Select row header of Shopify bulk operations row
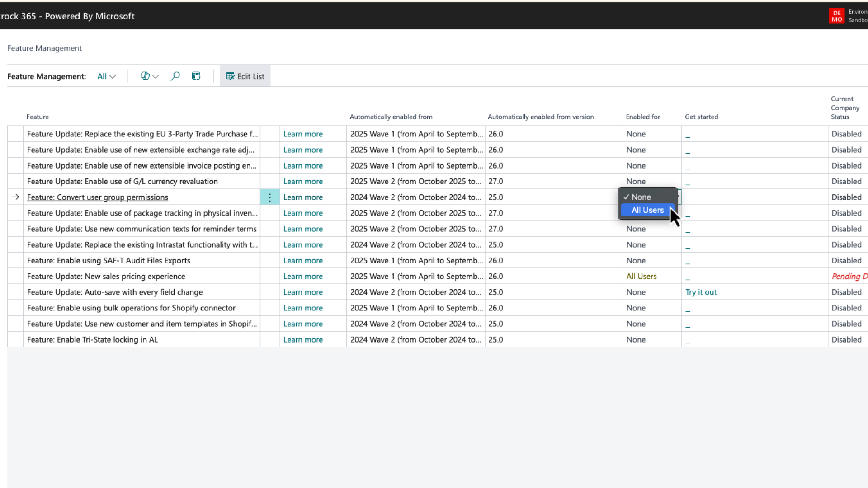 point(15,308)
